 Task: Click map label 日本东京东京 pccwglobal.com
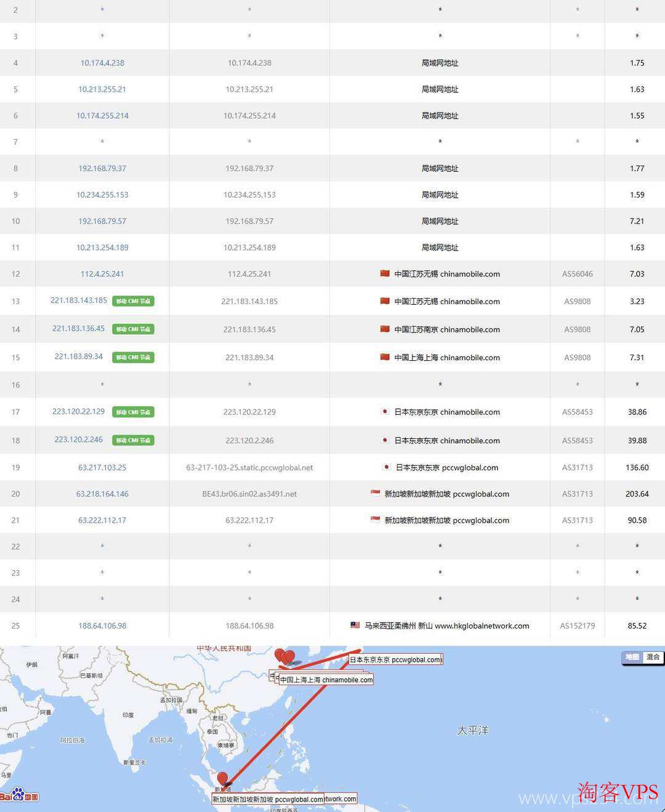click(x=396, y=659)
